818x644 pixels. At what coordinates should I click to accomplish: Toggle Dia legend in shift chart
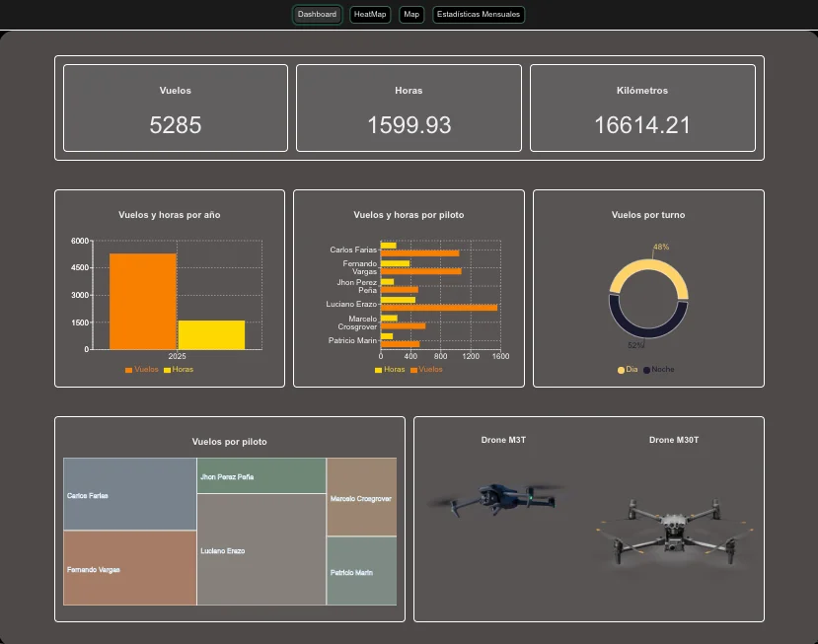click(x=628, y=370)
